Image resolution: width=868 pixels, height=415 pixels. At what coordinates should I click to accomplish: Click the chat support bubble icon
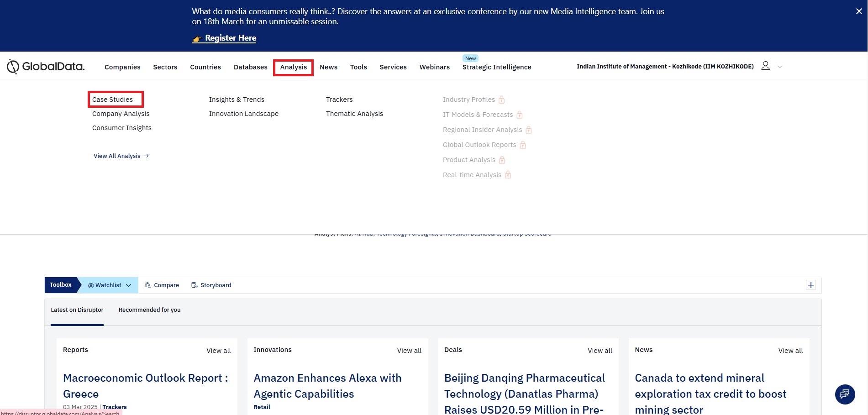tap(845, 394)
